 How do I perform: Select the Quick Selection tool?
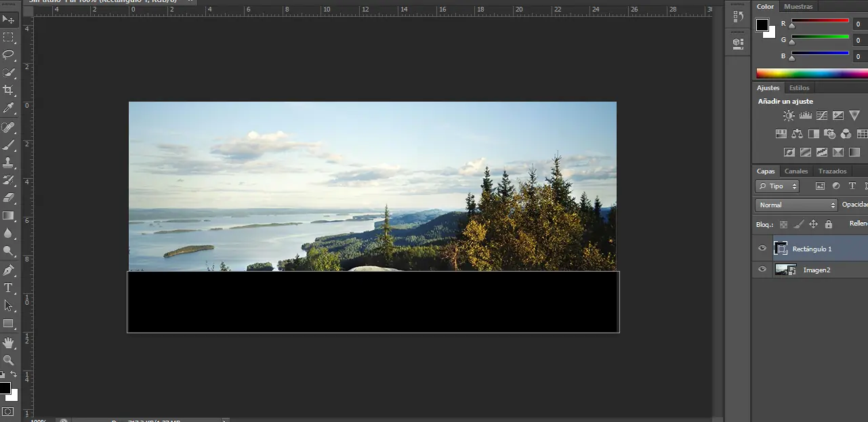(8, 72)
